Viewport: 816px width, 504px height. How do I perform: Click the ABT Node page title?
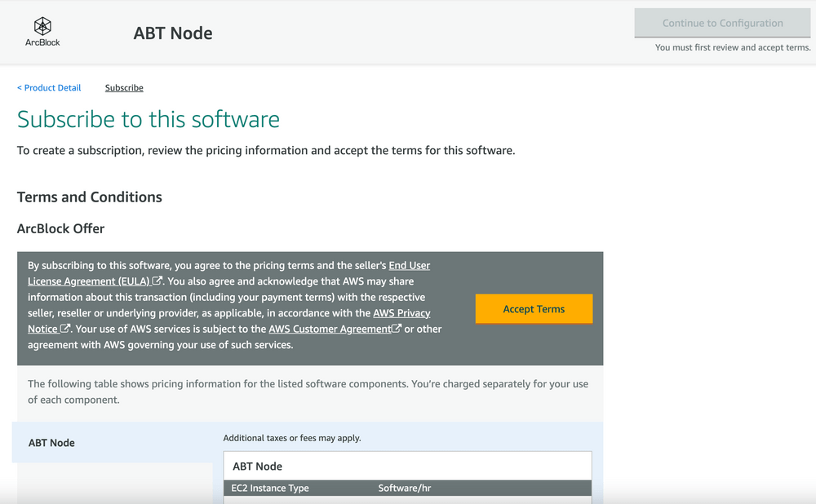tap(173, 33)
